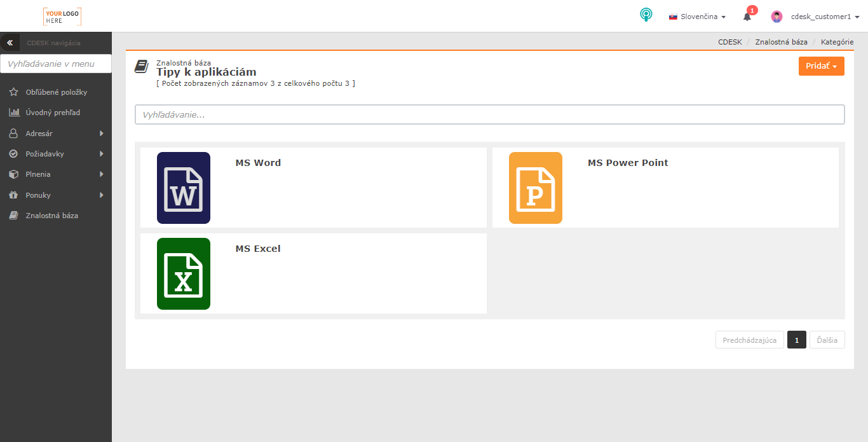Click the CDESK breadcrumb link

730,42
